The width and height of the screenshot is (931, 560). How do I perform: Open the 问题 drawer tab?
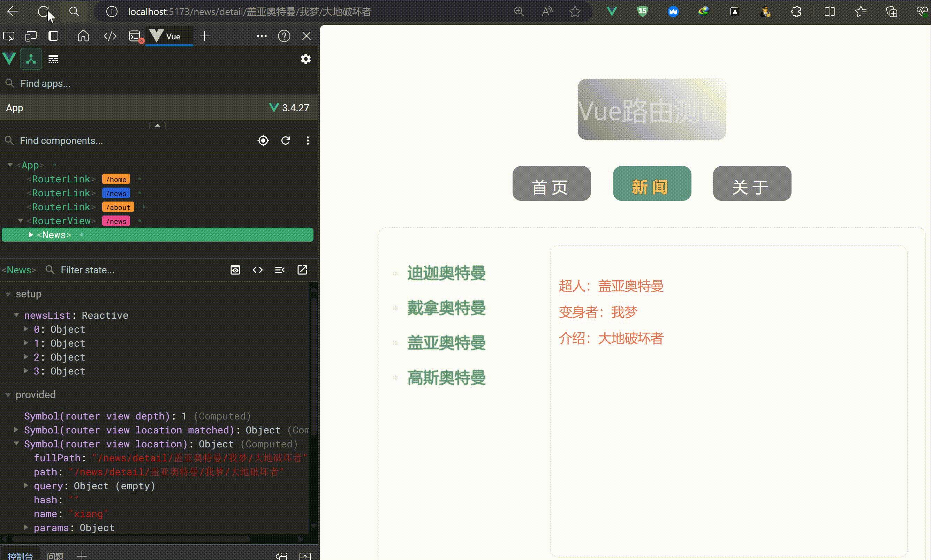[x=55, y=555]
